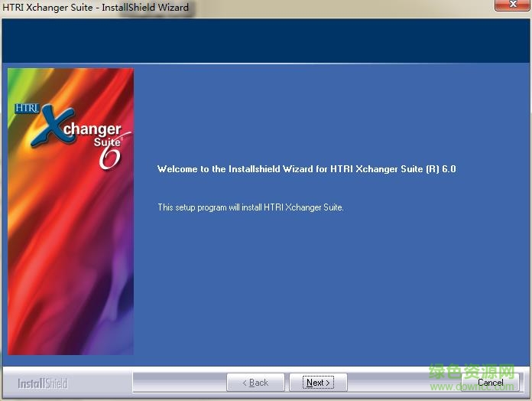
Task: Click the Xchanger Suite 6 banner image
Action: pos(70,211)
